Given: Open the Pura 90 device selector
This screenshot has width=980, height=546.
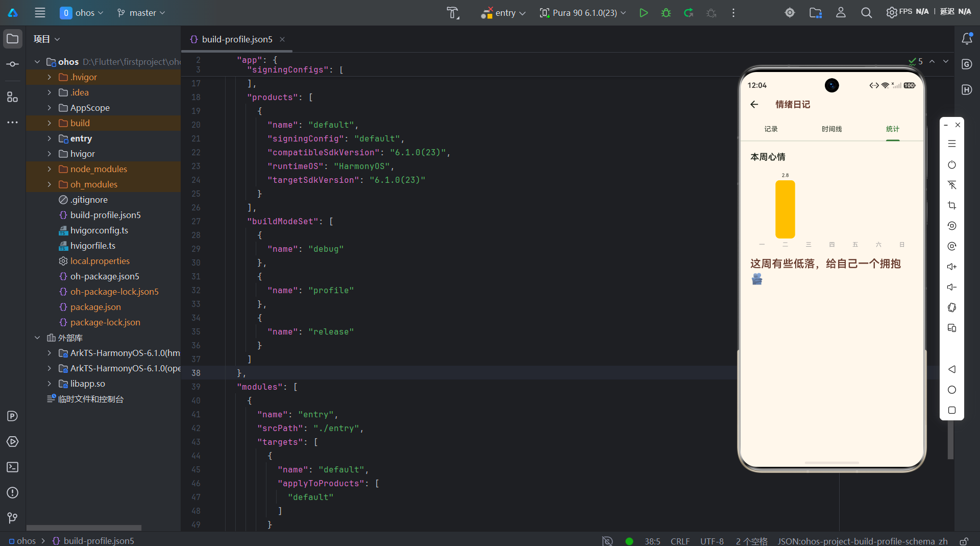Looking at the screenshot, I should [583, 13].
